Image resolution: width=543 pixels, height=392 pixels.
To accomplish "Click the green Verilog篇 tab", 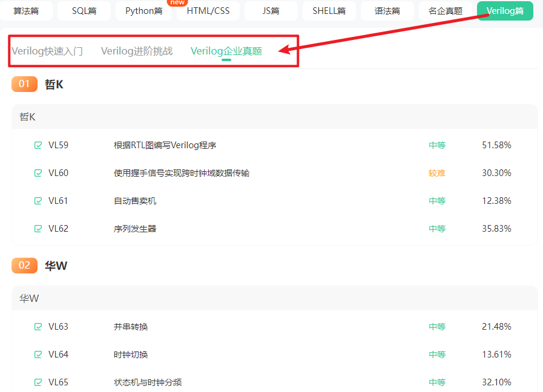I will (x=505, y=11).
